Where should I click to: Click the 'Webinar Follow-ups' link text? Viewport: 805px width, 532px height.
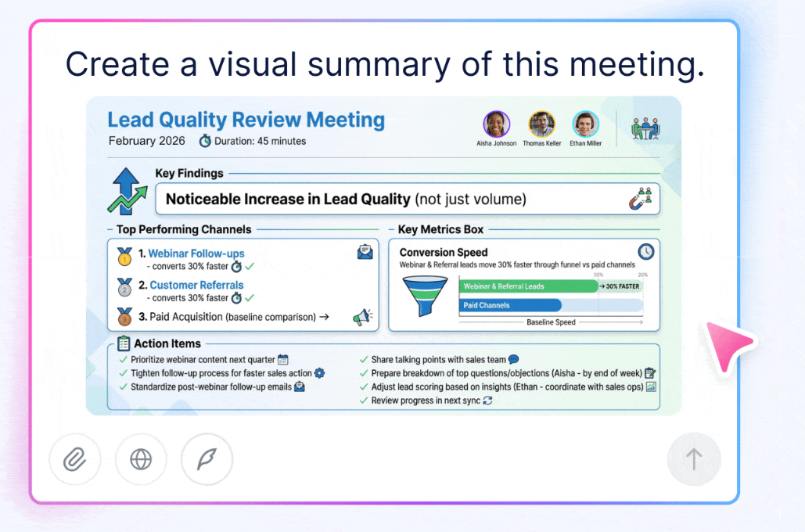(196, 253)
